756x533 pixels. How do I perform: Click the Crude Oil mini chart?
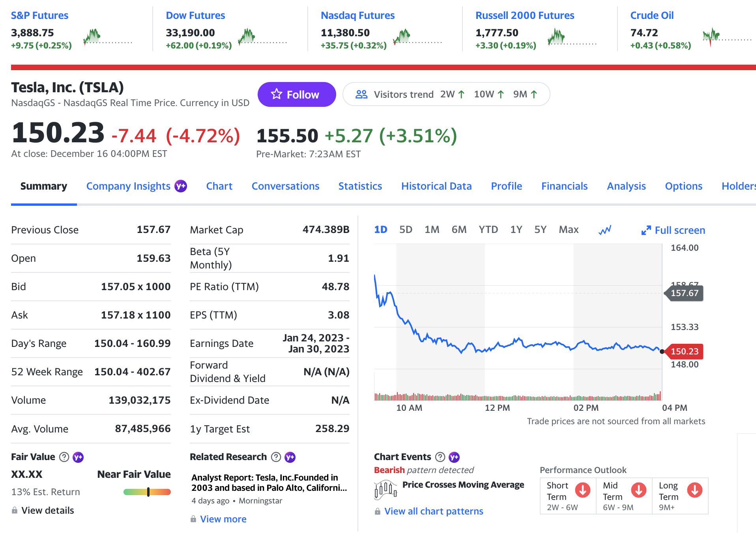click(727, 37)
